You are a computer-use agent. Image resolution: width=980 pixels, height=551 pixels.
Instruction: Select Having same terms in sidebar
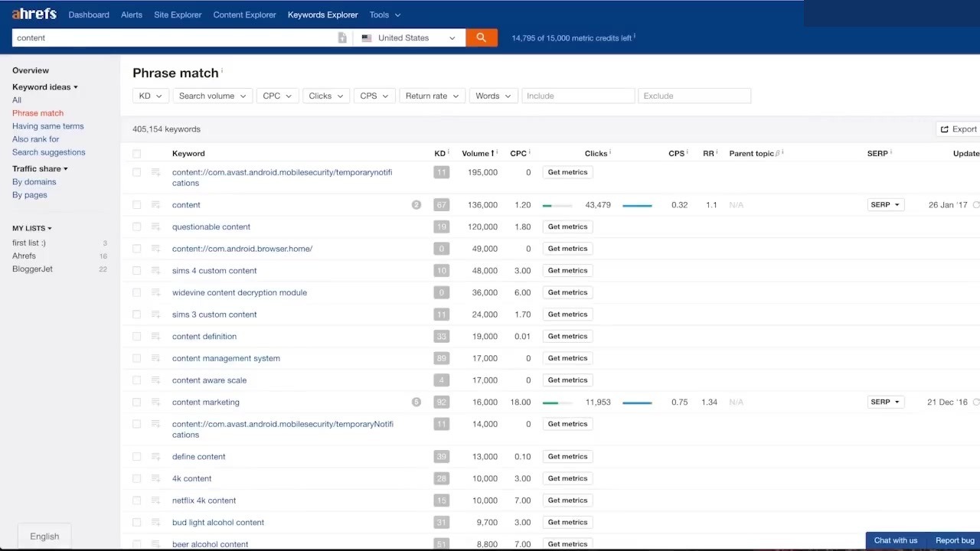tap(48, 126)
